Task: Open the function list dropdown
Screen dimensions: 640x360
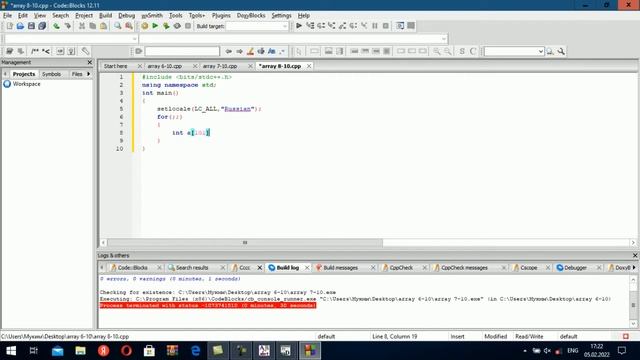Action: coord(444,39)
